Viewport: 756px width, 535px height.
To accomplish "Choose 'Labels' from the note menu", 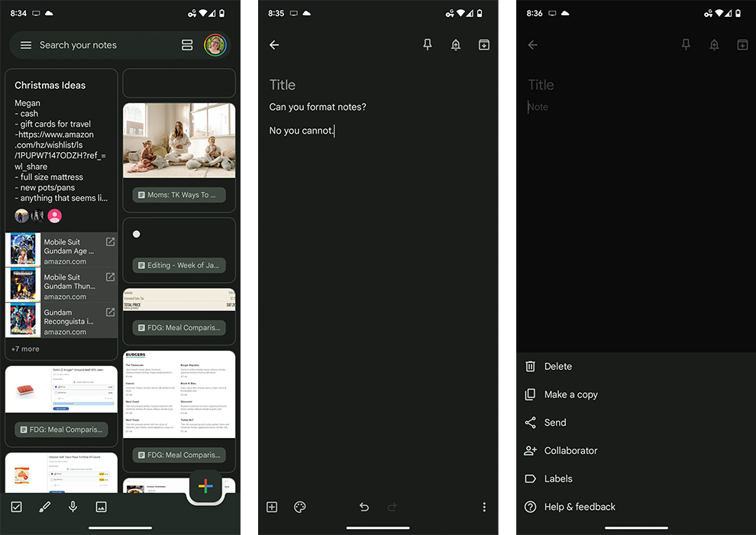I will point(558,478).
